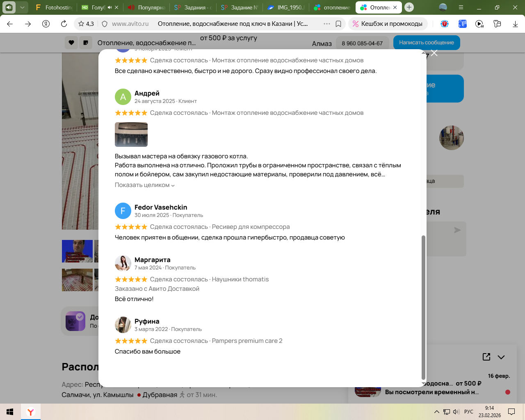Open the seller name Алмаз

(x=322, y=43)
